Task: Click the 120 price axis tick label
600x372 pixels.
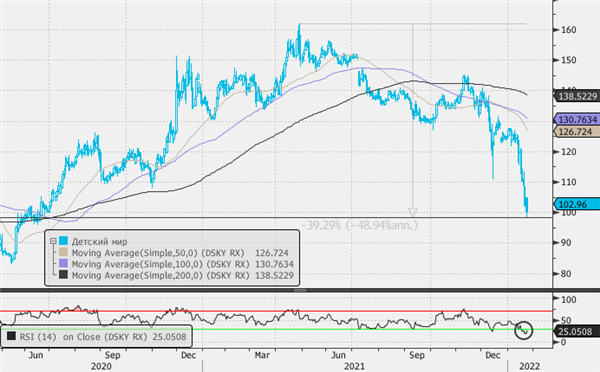Action: click(569, 152)
